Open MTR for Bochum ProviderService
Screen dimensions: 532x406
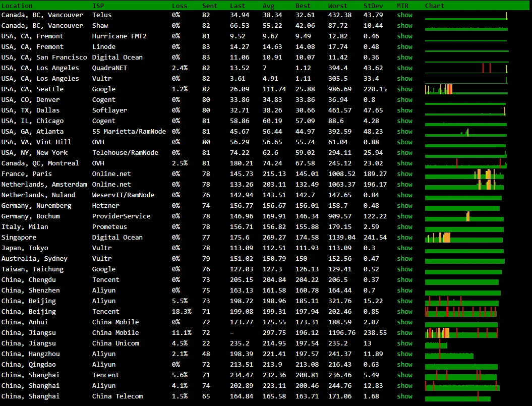(405, 216)
